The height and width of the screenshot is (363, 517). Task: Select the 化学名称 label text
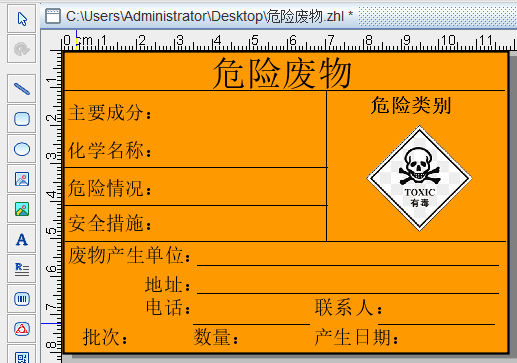[110, 150]
